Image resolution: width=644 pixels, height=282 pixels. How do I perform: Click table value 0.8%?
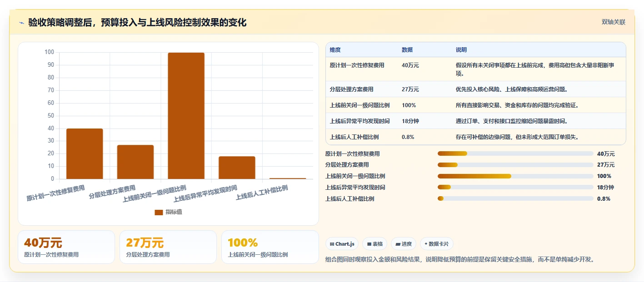pos(408,137)
